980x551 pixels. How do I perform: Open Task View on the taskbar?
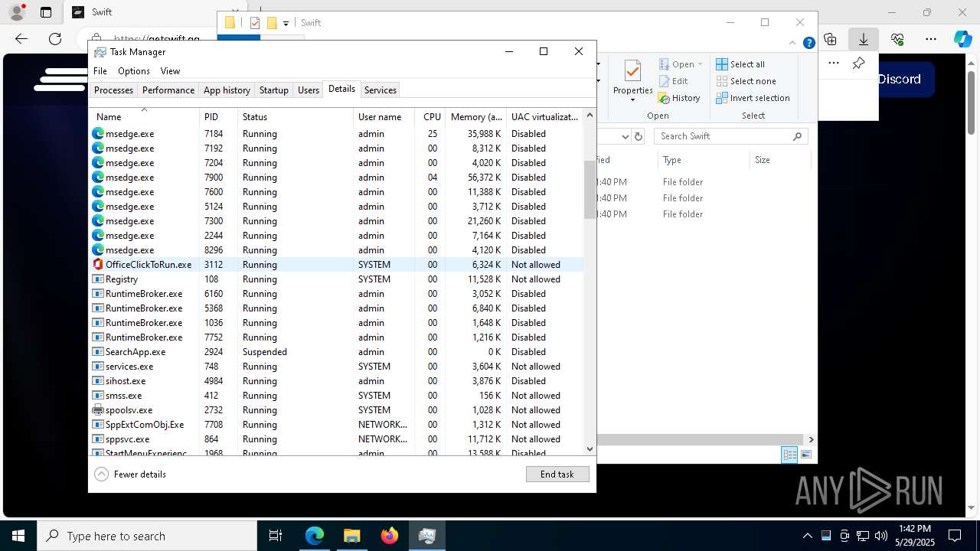click(276, 536)
